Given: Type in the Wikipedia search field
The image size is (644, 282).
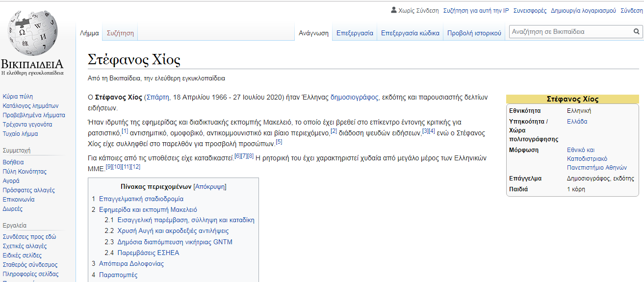Looking at the screenshot, I should (x=569, y=32).
